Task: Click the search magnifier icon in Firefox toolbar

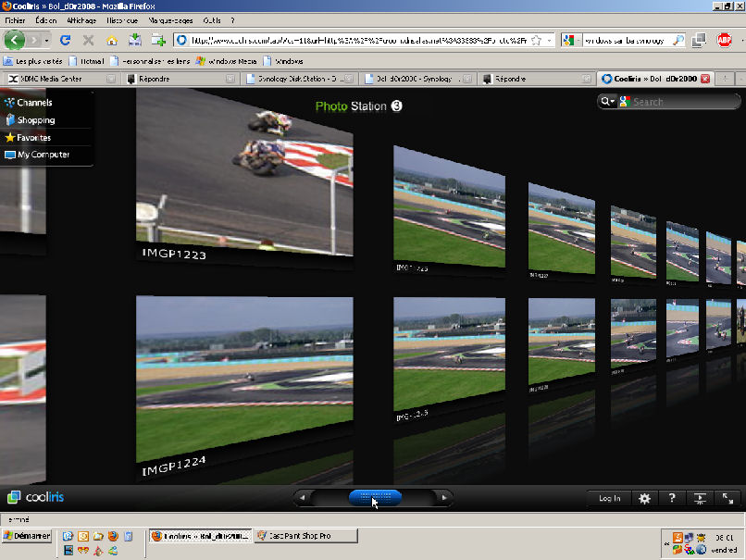Action: coord(678,41)
